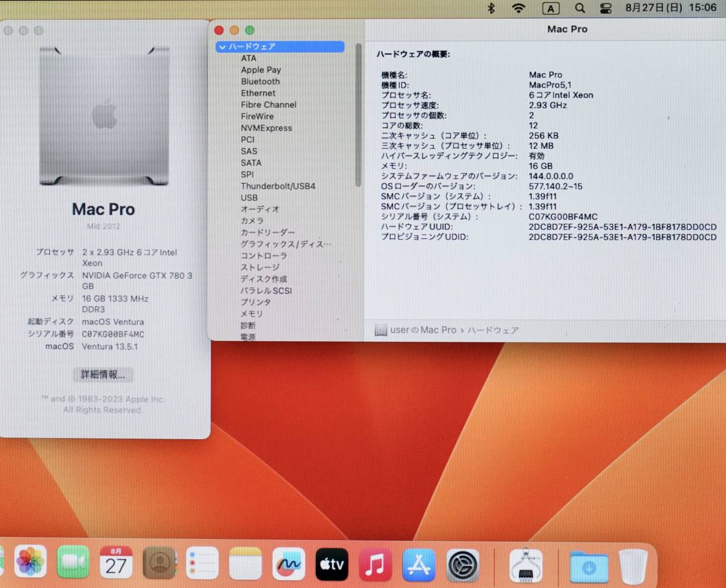
Task: Click 'NVIDIA GeForce GTX 780 3 GB' text
Action: pyautogui.click(x=137, y=281)
